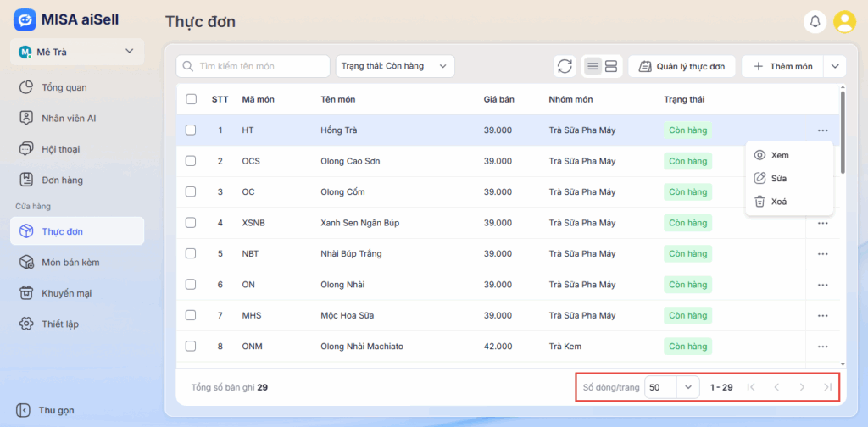868x427 pixels.
Task: Switch to compact list view icon
Action: tap(593, 66)
